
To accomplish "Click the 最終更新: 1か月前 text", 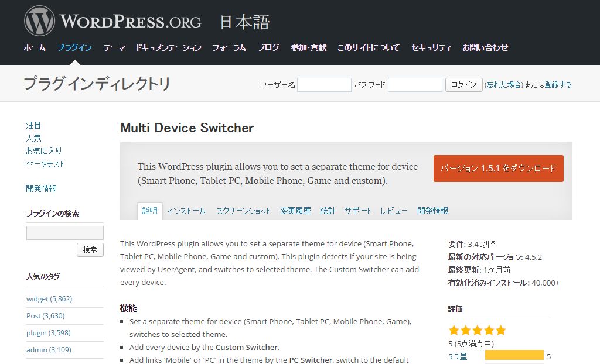I will [479, 270].
